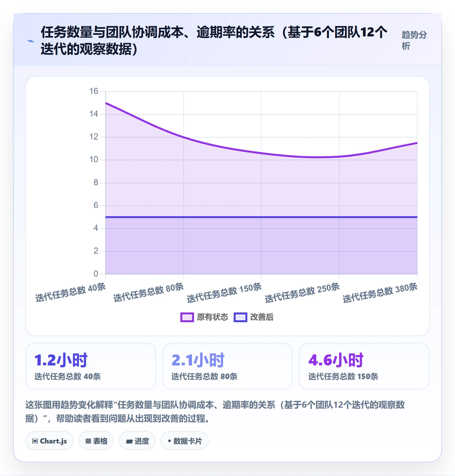Click the 改善后 legend label
Image resolution: width=455 pixels, height=476 pixels.
(262, 317)
